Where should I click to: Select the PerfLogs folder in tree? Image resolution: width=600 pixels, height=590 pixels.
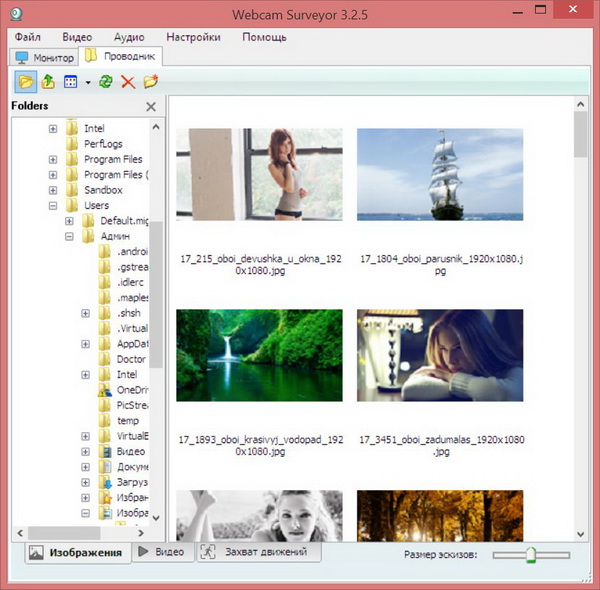(x=103, y=144)
